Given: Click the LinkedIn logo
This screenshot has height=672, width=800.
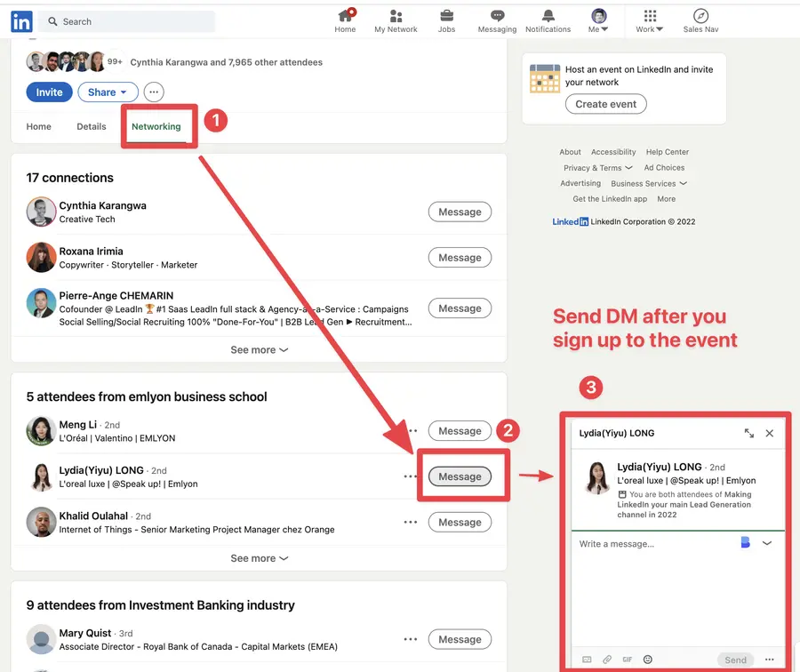Looking at the screenshot, I should 20,21.
